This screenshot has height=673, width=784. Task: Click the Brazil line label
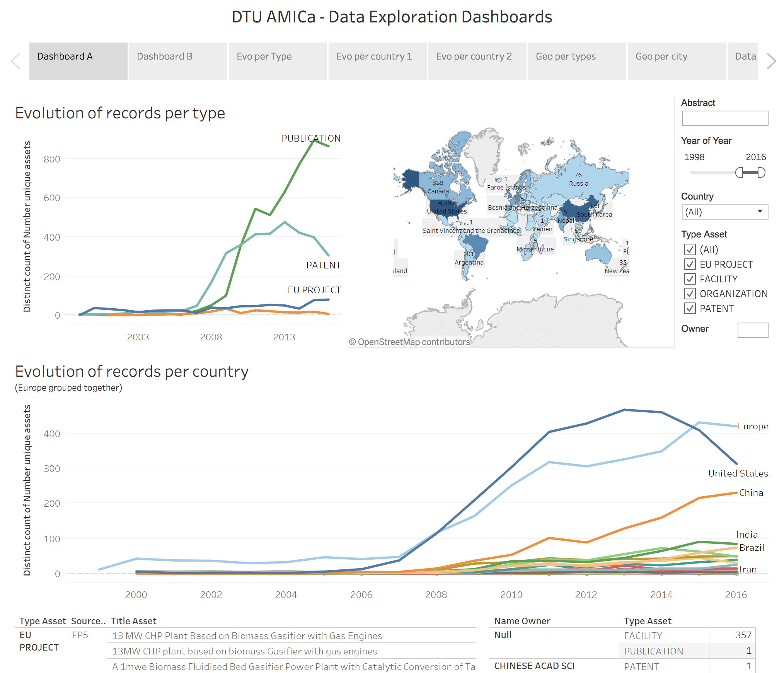coord(752,548)
